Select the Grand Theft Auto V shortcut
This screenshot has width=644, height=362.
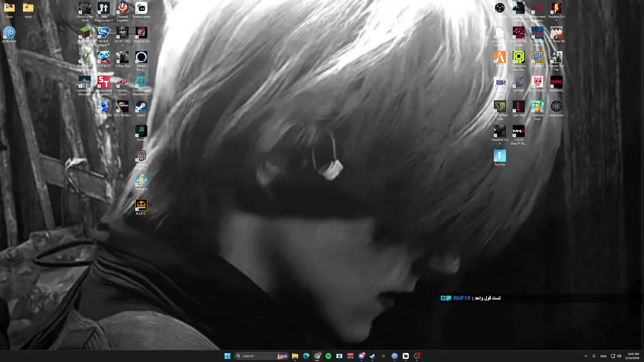[x=85, y=61]
